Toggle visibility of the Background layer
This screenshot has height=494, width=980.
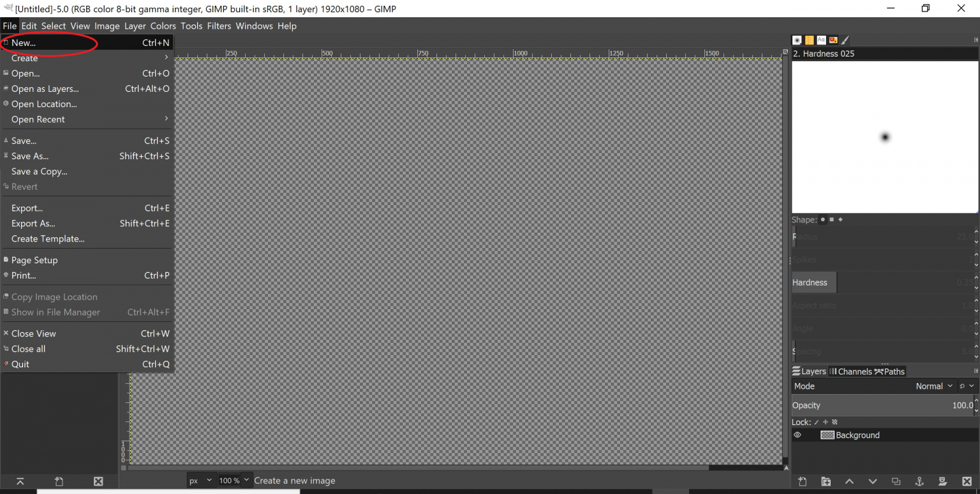coord(797,435)
